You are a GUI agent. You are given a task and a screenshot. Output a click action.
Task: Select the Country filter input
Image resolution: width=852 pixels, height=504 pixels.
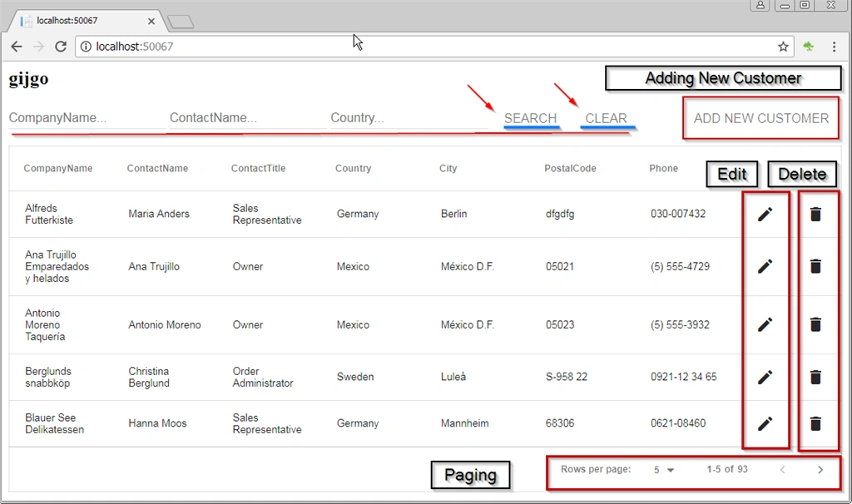(409, 118)
